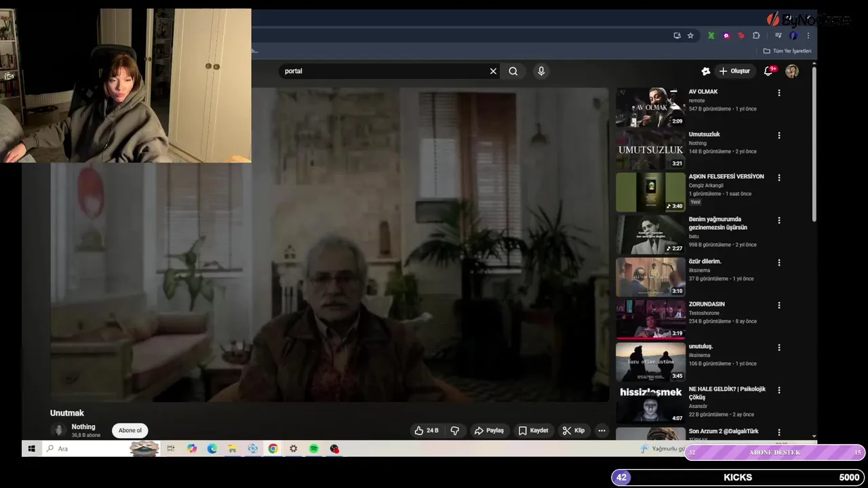Bookmark the page with the star icon
The width and height of the screenshot is (868, 488).
click(x=690, y=35)
